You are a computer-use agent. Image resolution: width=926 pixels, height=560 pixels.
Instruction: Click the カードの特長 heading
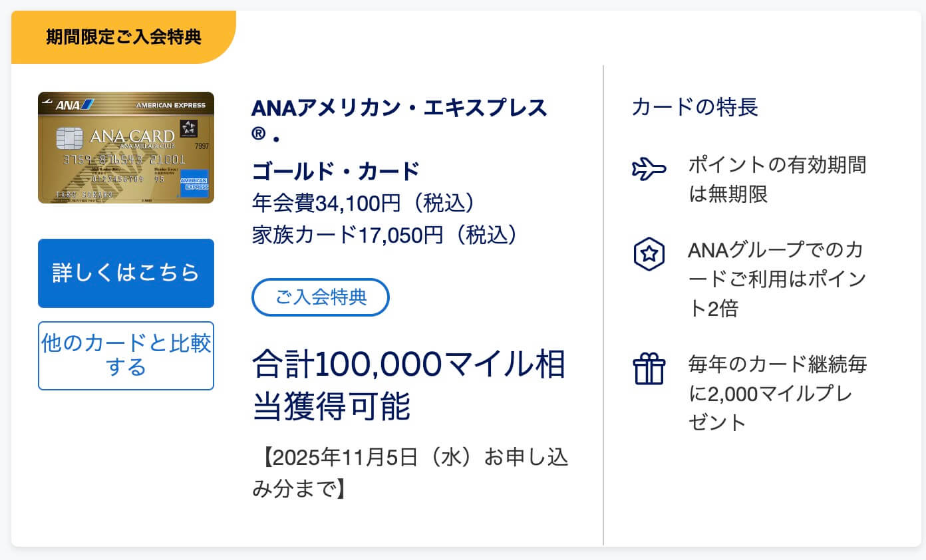[694, 107]
